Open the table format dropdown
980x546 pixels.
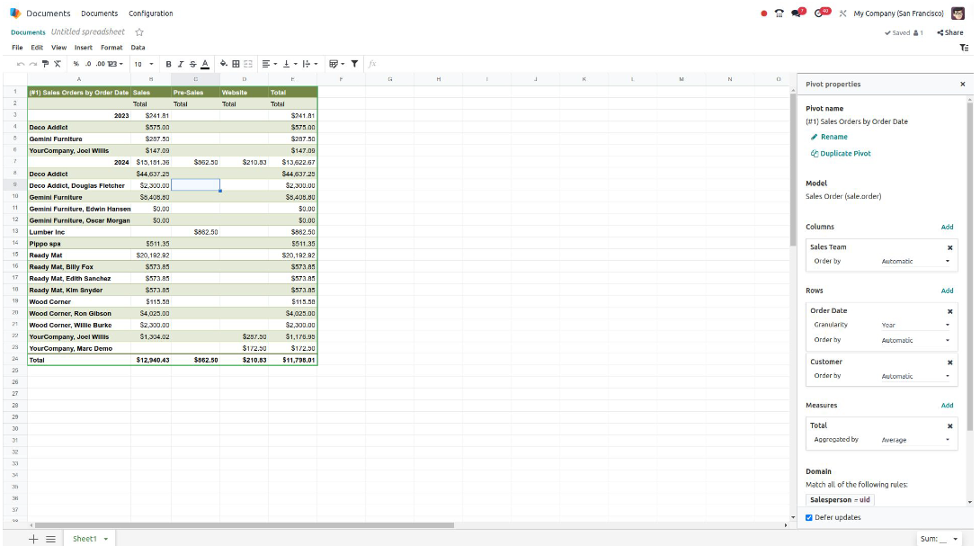coord(337,64)
